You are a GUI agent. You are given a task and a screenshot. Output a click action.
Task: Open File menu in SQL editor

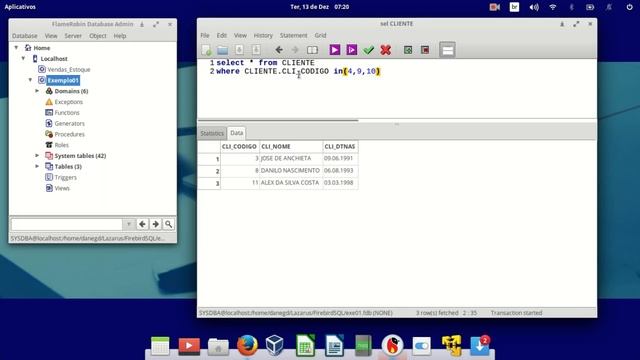click(x=205, y=36)
